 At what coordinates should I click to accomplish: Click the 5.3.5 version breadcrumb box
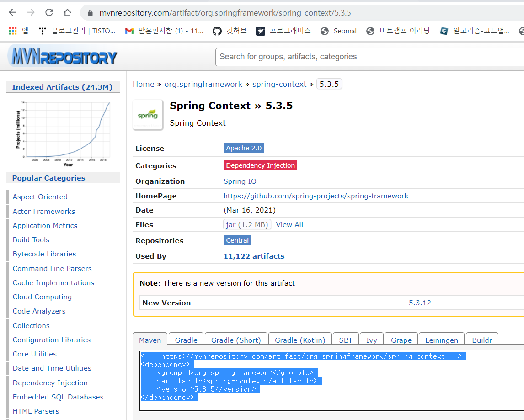point(329,84)
